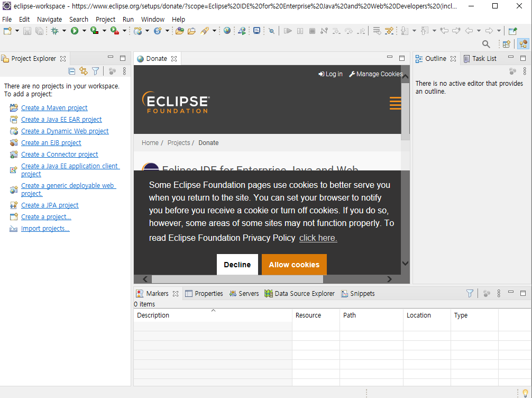
Task: Expand the Next Annotation dropdown arrow
Action: click(414, 31)
